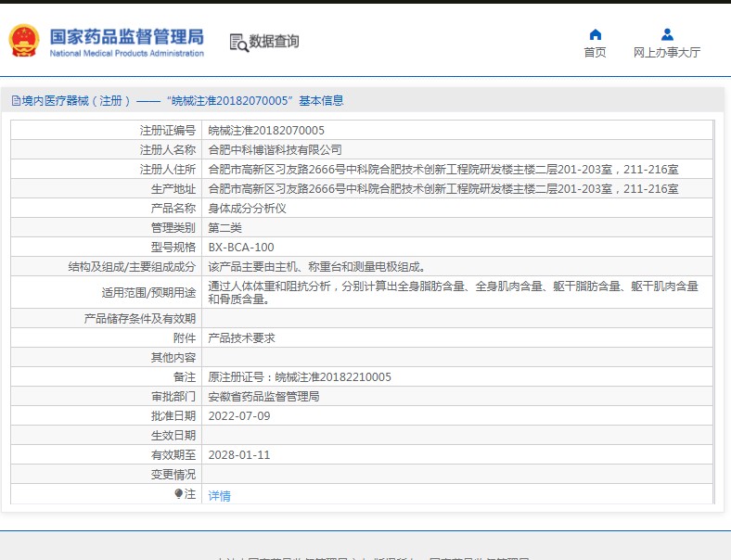Click the 生效日期 row label
Screen dimensions: 731x560
pos(173,436)
